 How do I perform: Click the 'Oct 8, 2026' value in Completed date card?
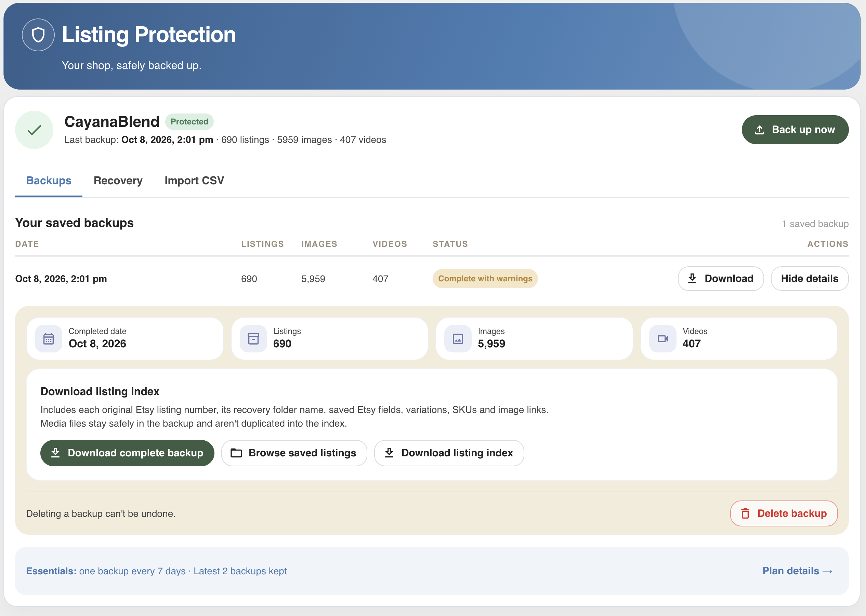coord(97,344)
